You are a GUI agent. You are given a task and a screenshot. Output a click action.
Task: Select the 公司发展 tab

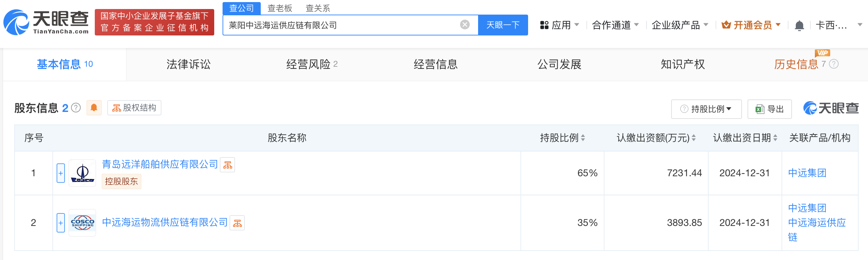pos(559,64)
